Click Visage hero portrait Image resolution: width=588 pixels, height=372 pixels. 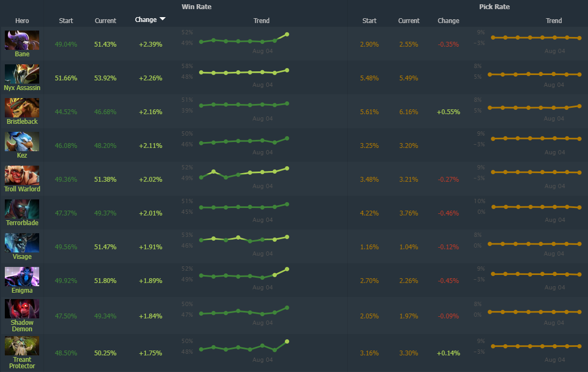22,243
